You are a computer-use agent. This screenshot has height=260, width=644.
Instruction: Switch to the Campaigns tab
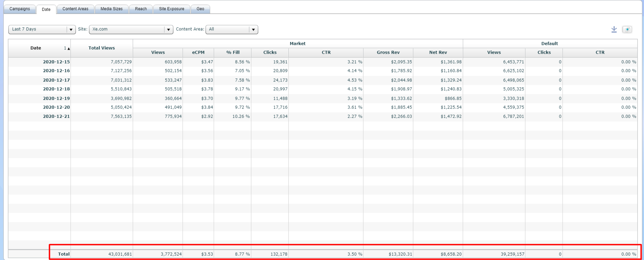click(x=20, y=9)
